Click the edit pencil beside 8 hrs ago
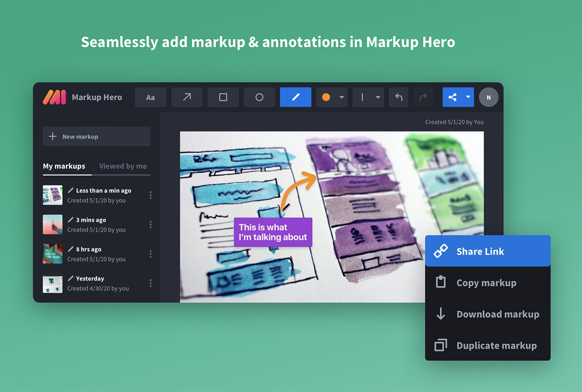 click(71, 249)
